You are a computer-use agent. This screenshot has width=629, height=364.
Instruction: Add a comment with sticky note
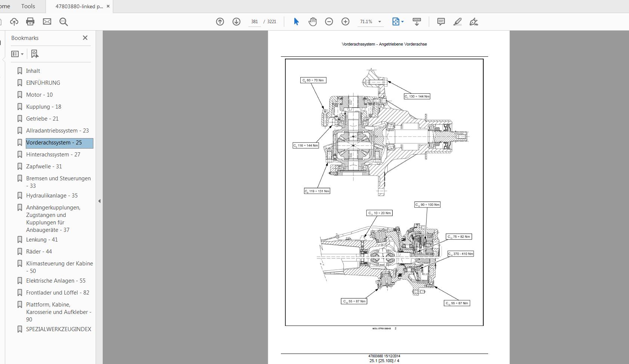tap(441, 22)
